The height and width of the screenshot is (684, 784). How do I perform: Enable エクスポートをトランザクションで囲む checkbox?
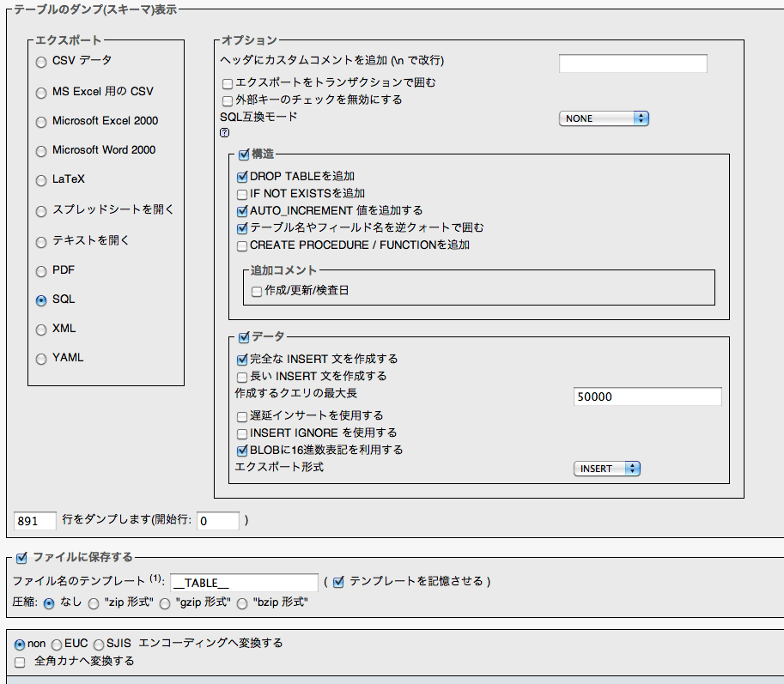pos(228,84)
